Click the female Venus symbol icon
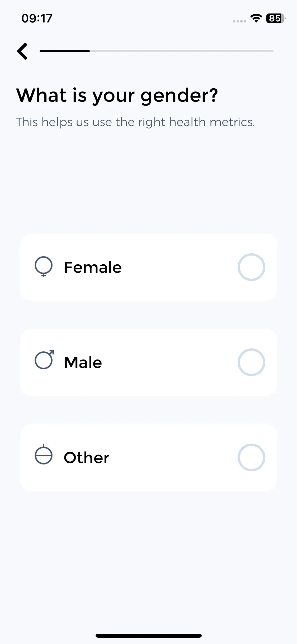Viewport: 297px width, 644px height. pyautogui.click(x=44, y=266)
